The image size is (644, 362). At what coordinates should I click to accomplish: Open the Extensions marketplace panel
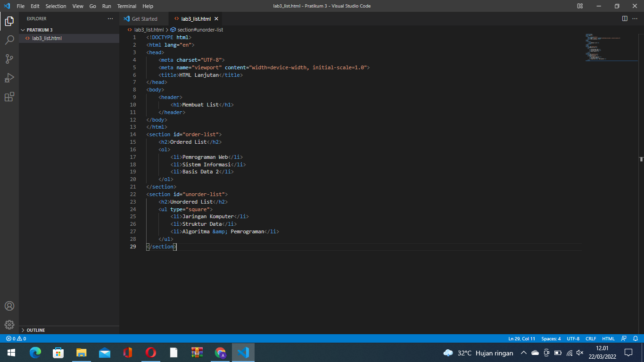click(x=9, y=96)
